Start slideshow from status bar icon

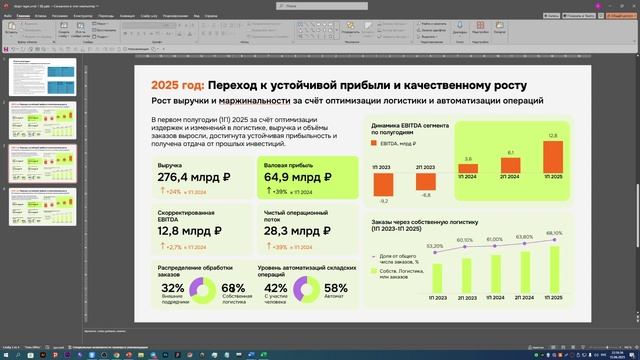point(583,347)
